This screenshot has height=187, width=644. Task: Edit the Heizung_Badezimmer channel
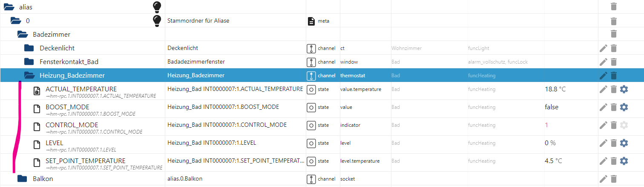[x=603, y=76]
